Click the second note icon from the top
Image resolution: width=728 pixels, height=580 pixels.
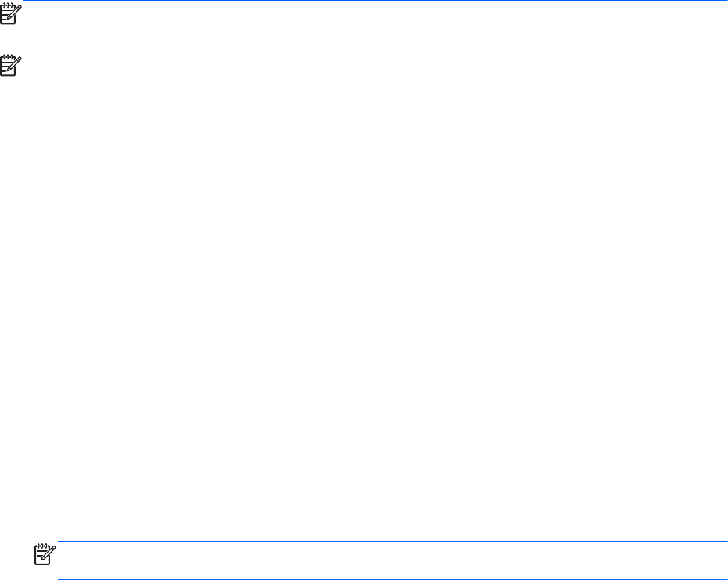click(x=11, y=65)
